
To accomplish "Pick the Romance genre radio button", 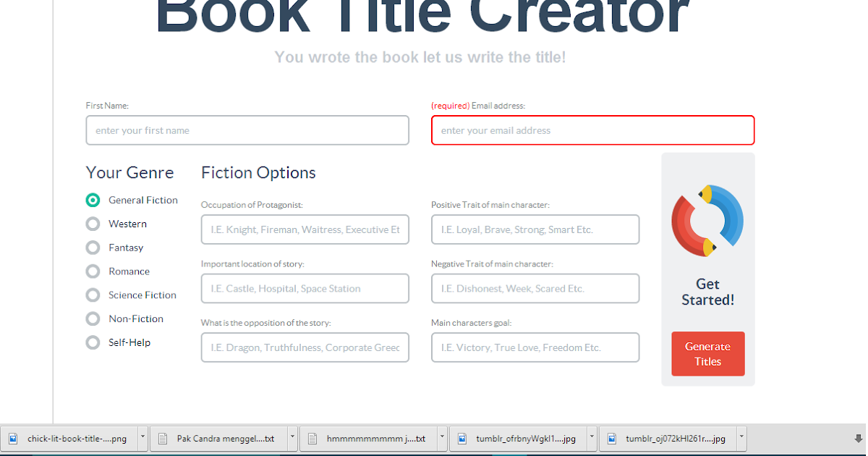I will [x=93, y=271].
